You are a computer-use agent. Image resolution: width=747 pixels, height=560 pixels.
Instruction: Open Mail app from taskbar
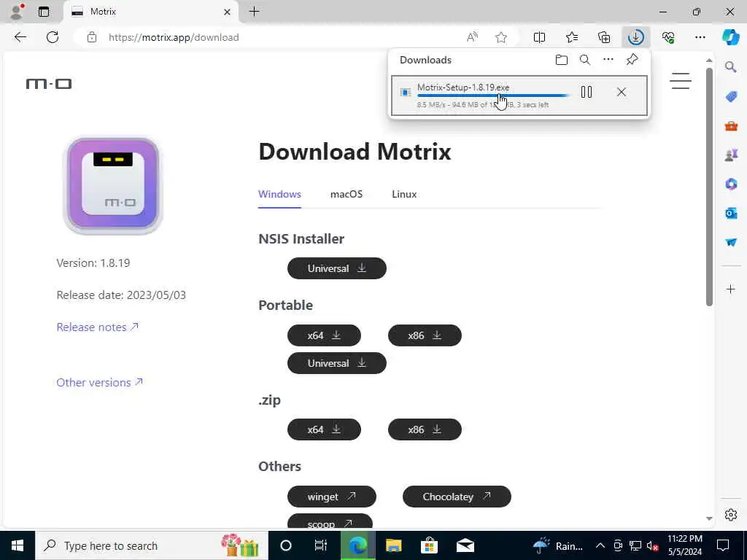click(x=465, y=545)
